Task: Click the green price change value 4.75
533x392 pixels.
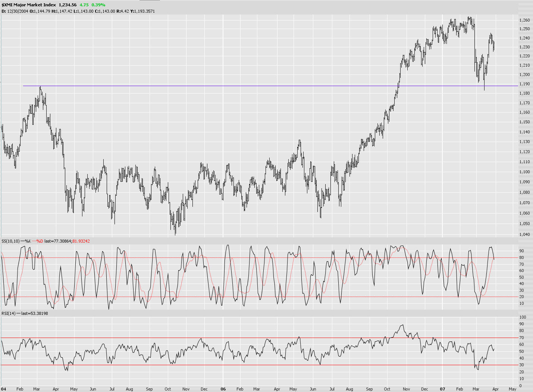Action: pyautogui.click(x=84, y=5)
